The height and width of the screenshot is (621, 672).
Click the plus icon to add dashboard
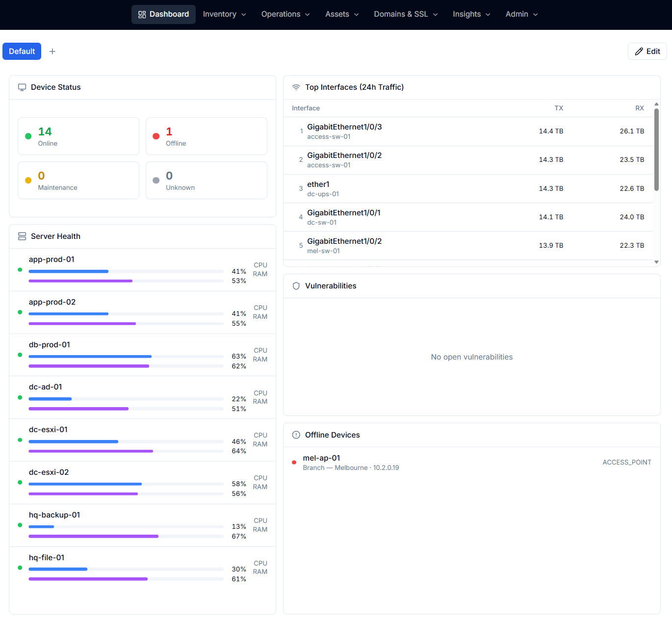pyautogui.click(x=52, y=52)
